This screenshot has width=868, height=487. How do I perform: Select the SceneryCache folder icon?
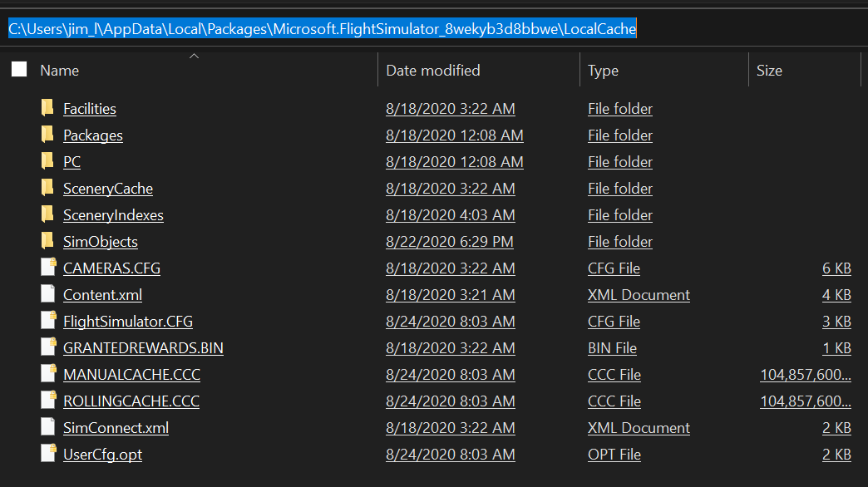(x=47, y=189)
